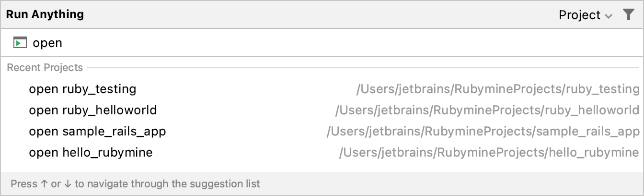
Task: Click the sample_rails_app project path
Action: pyautogui.click(x=483, y=132)
